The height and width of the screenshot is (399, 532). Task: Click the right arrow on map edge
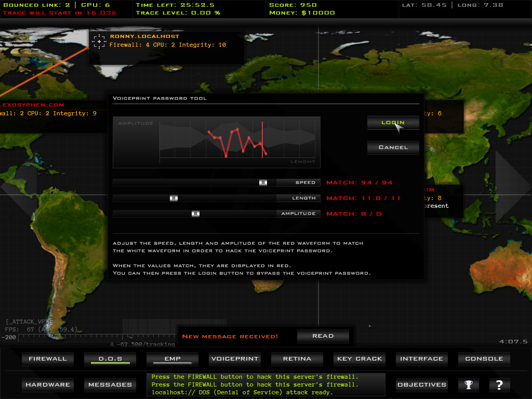tap(512, 187)
